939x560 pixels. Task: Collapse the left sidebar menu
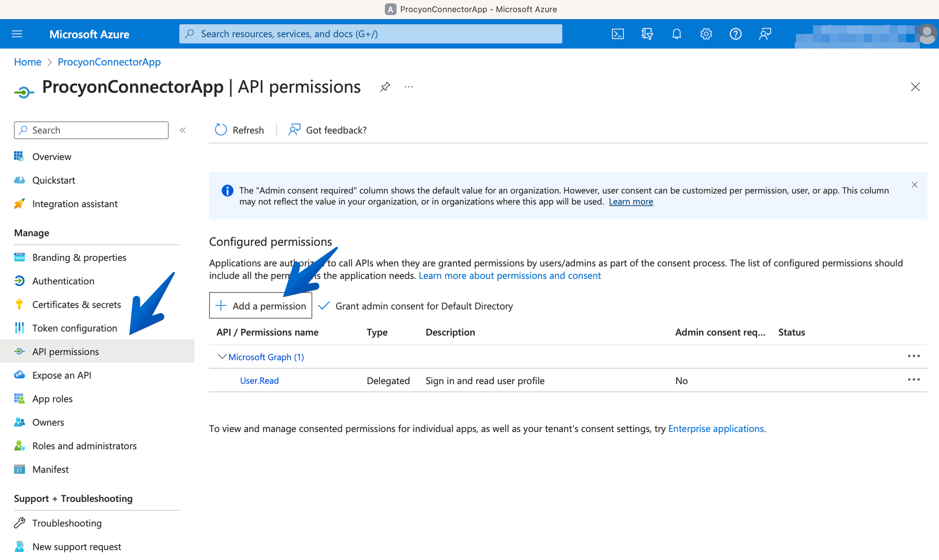pos(183,130)
